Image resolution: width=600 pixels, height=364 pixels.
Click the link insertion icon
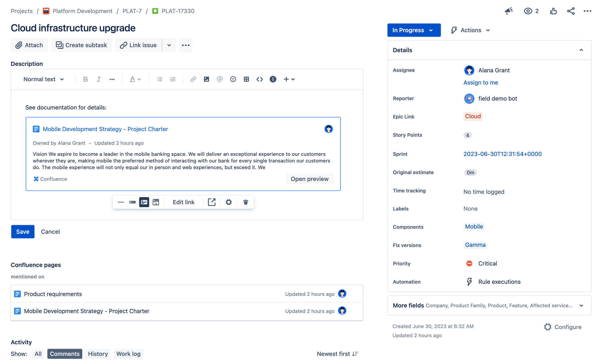tap(193, 79)
